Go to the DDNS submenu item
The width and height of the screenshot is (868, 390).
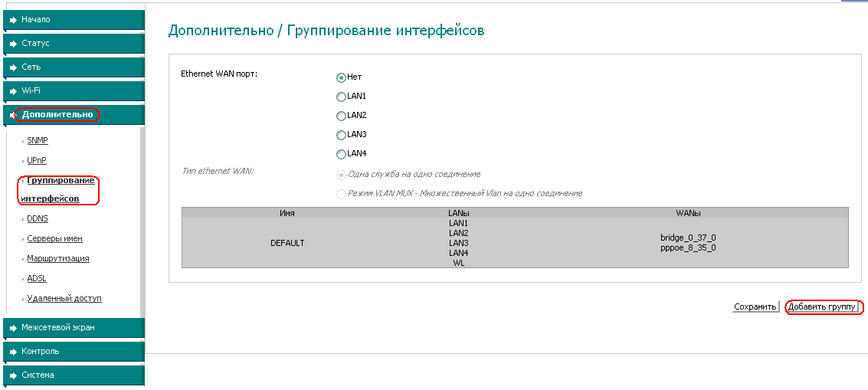(38, 219)
